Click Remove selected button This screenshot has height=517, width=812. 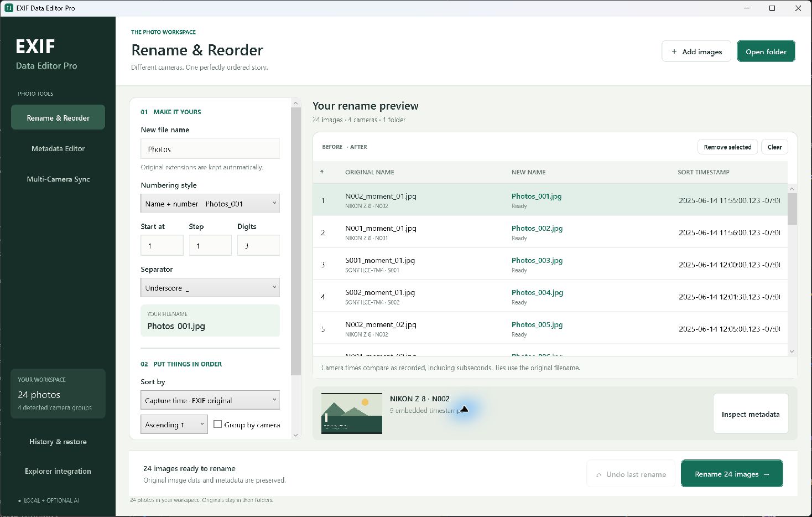(x=727, y=147)
